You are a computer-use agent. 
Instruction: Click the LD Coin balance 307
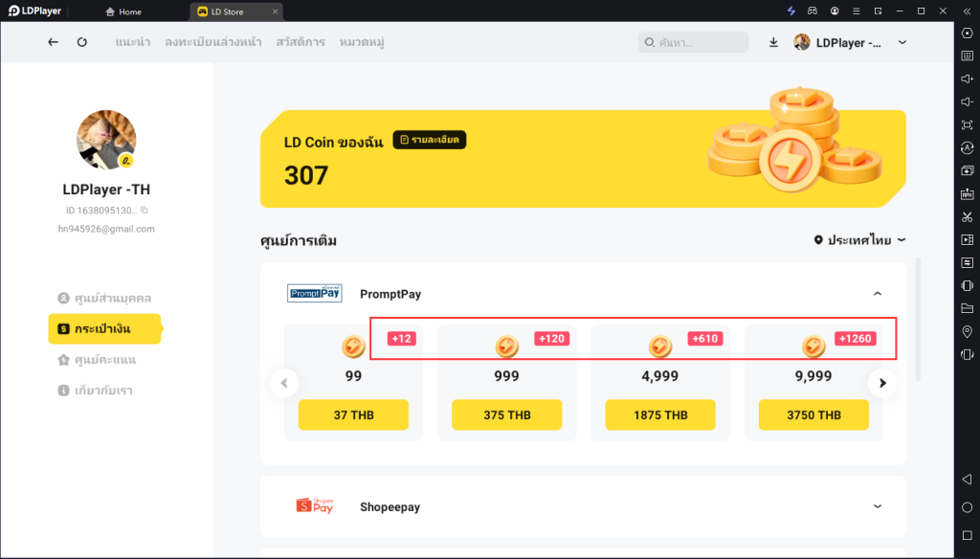[x=306, y=175]
